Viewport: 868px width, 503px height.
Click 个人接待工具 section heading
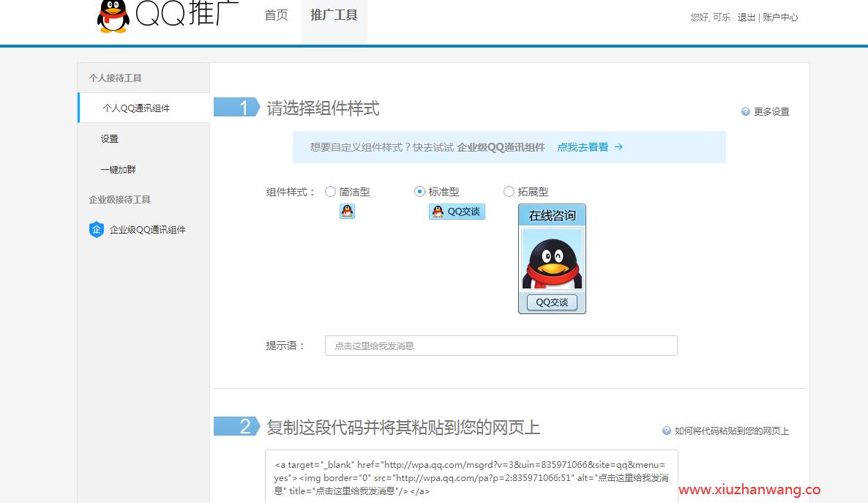pos(115,78)
